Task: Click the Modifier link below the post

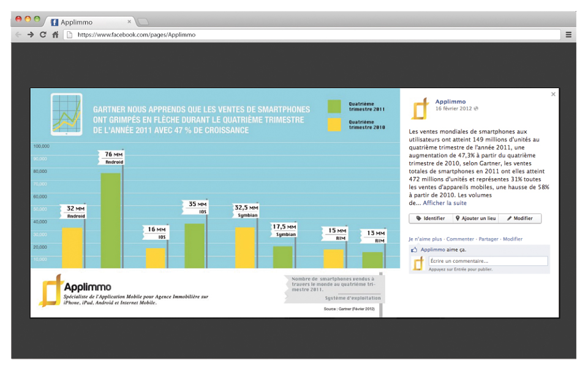Action: pos(513,239)
